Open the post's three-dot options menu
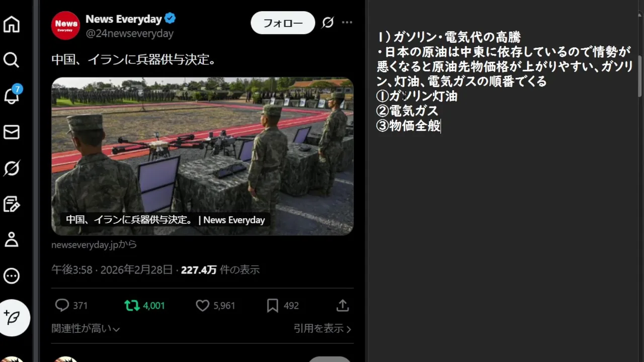The image size is (644, 362). (347, 23)
